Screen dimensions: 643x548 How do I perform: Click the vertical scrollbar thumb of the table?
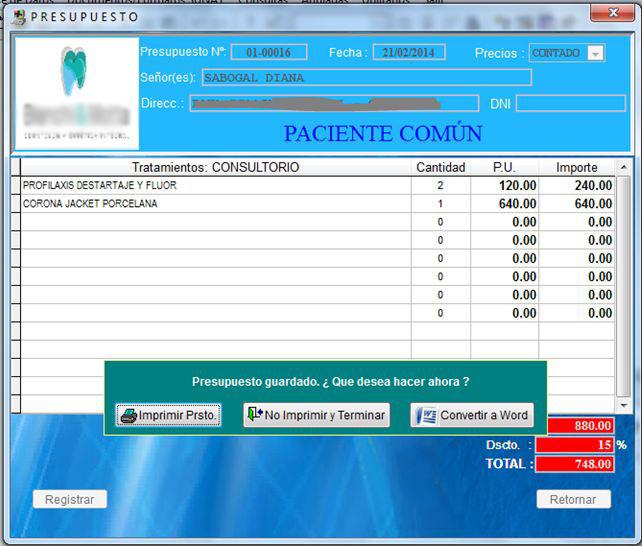623,287
